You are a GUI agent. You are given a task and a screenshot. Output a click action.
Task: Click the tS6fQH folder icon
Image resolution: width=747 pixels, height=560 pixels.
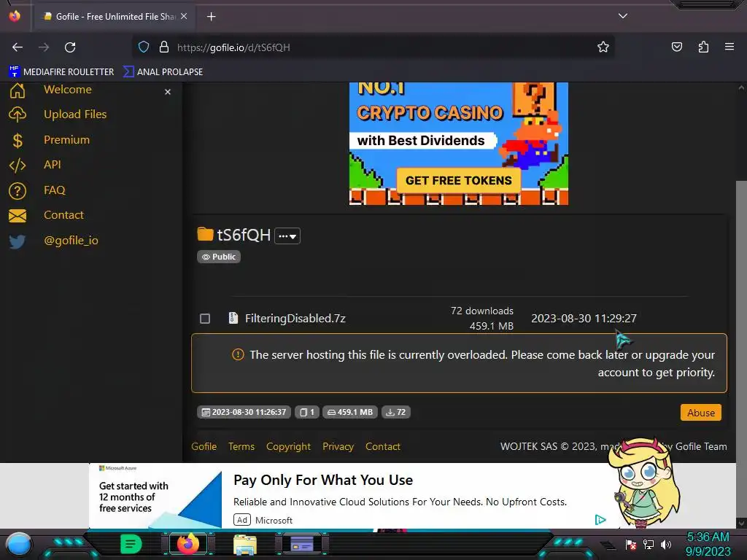tap(205, 234)
